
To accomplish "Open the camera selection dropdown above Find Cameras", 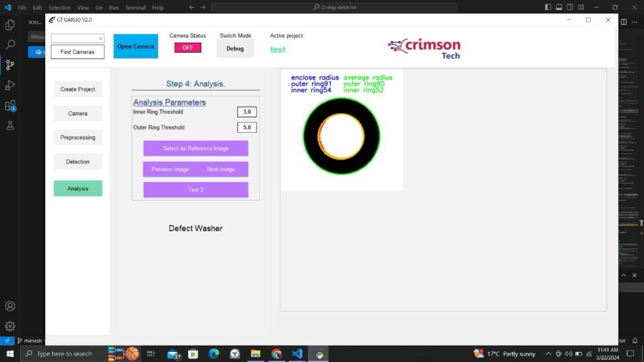I will click(x=77, y=38).
